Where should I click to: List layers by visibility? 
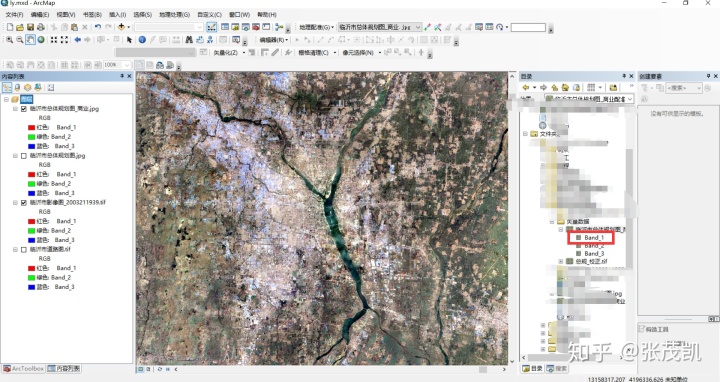point(28,87)
